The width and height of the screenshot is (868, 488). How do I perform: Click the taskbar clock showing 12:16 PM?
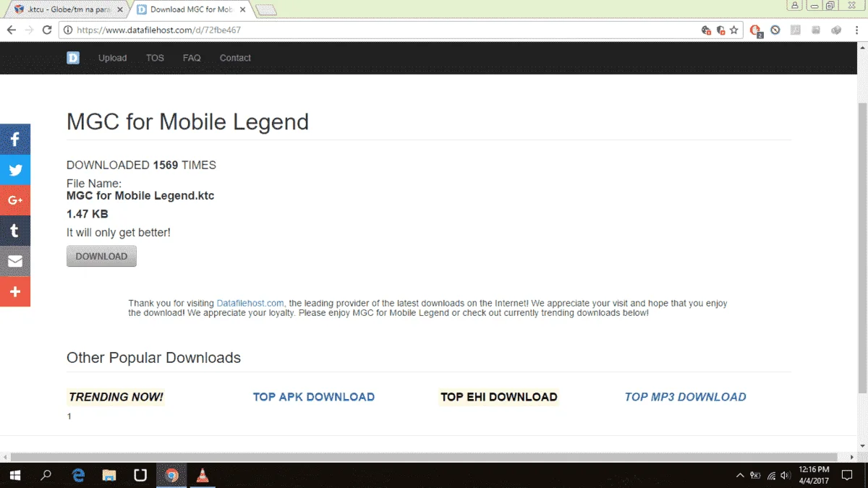tap(814, 475)
